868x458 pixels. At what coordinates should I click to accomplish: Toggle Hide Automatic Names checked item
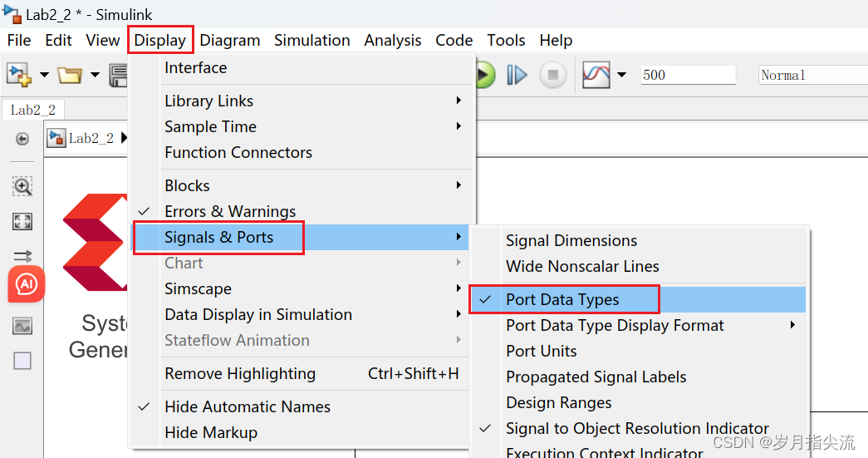pos(302,406)
